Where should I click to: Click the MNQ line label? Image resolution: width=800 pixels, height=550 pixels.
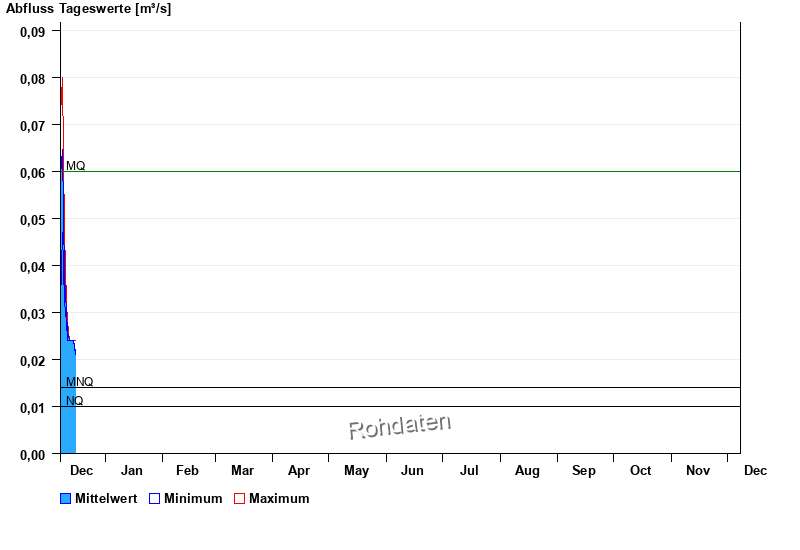pos(80,382)
